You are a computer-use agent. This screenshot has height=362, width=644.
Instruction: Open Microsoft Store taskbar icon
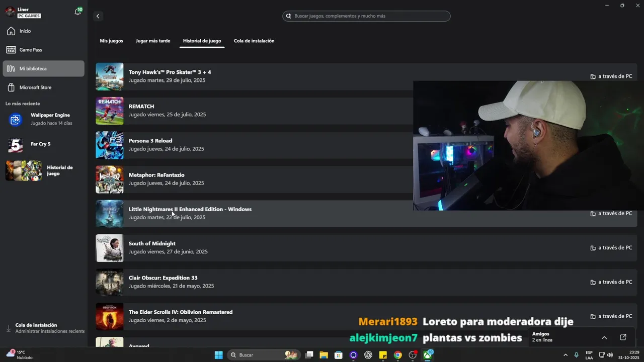[x=339, y=355]
